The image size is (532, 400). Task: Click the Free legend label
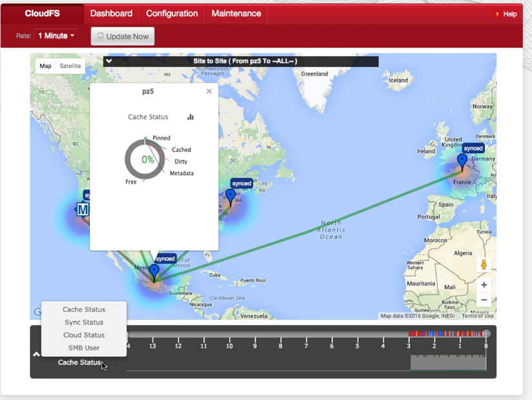(x=131, y=182)
